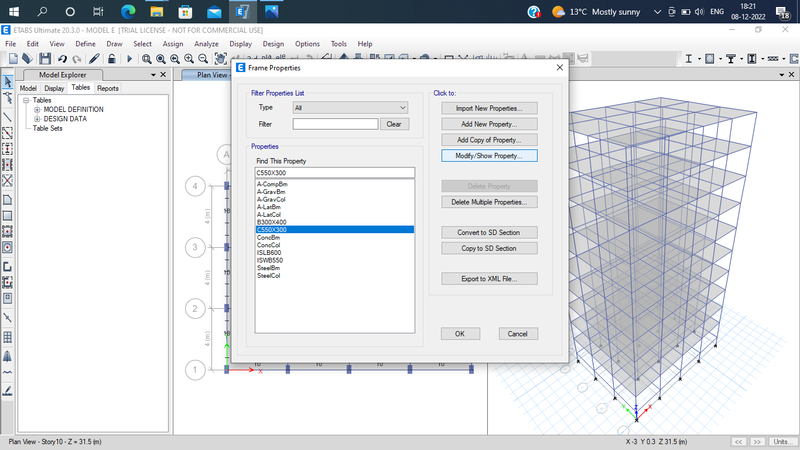Select the reshape object tool
Viewport: 800px width, 450px height.
[x=8, y=98]
